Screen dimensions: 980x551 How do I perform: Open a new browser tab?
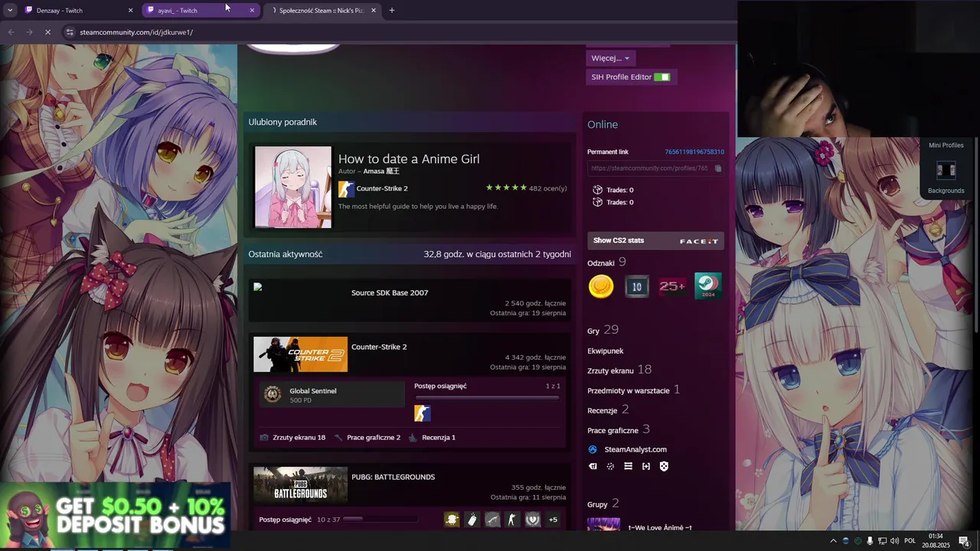click(391, 11)
